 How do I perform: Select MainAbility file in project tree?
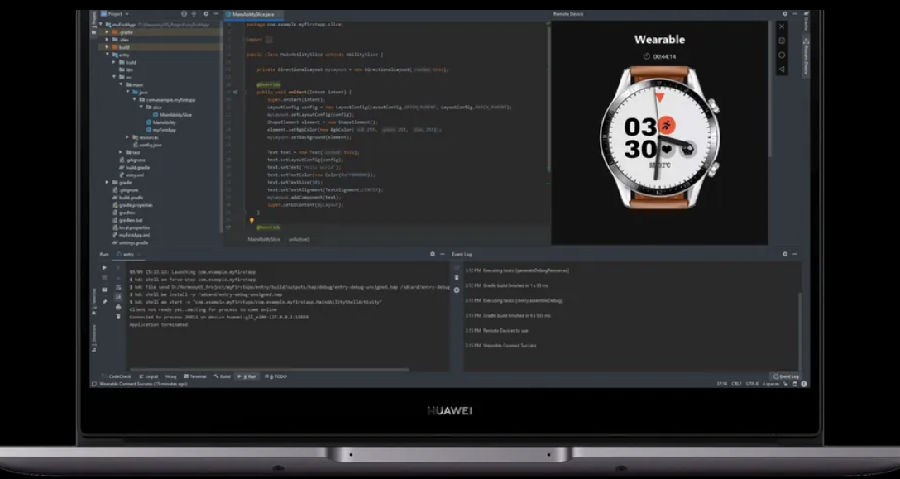tap(161, 122)
